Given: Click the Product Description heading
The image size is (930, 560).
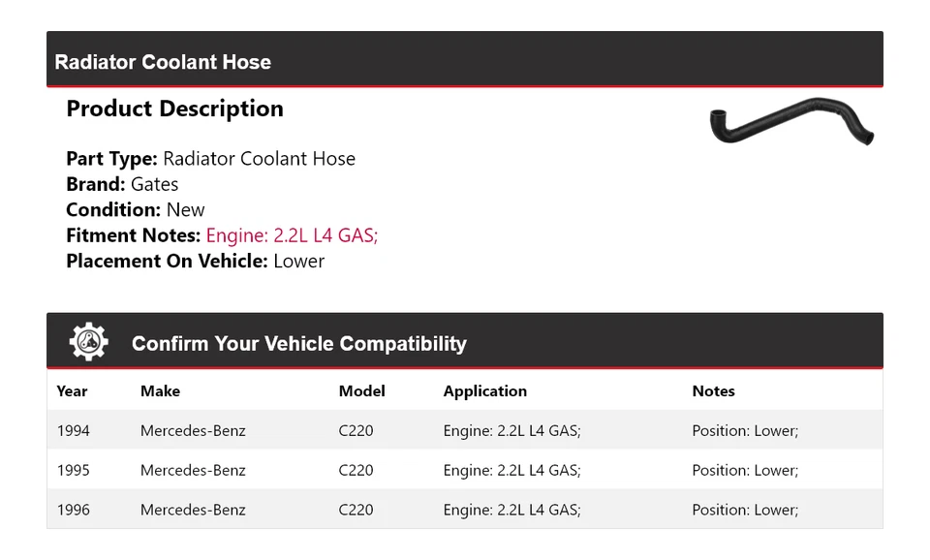Looking at the screenshot, I should click(x=174, y=109).
